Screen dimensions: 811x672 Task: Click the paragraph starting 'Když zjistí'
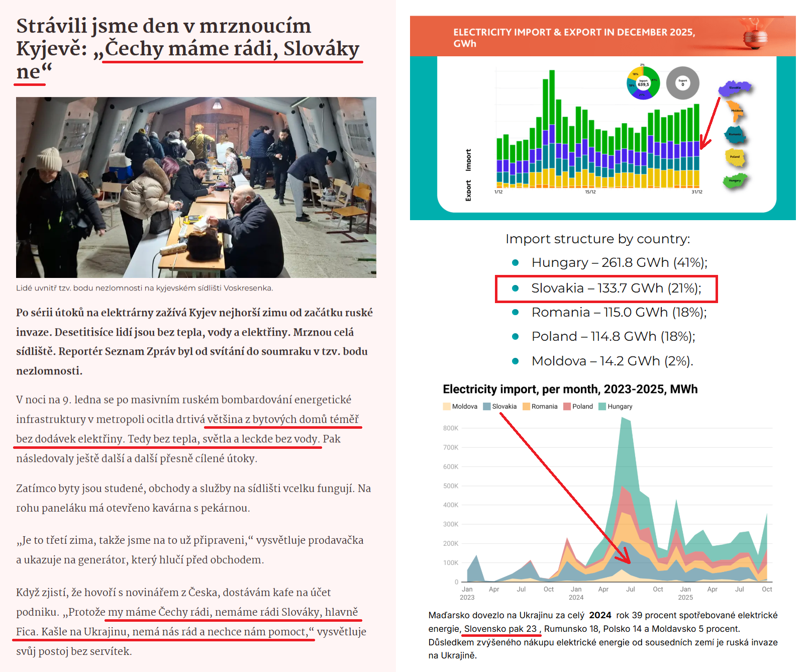coord(191,622)
